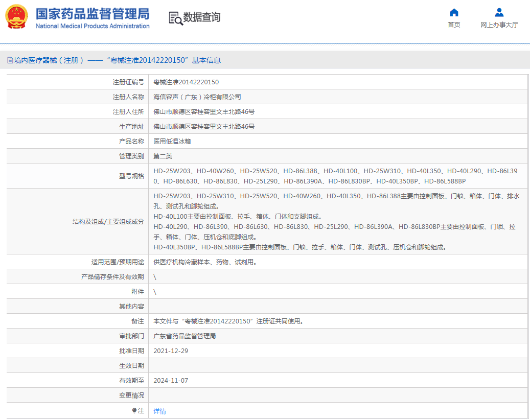Click the 批准日期 value 2021-12-29
This screenshot has width=530, height=420.
coord(171,351)
